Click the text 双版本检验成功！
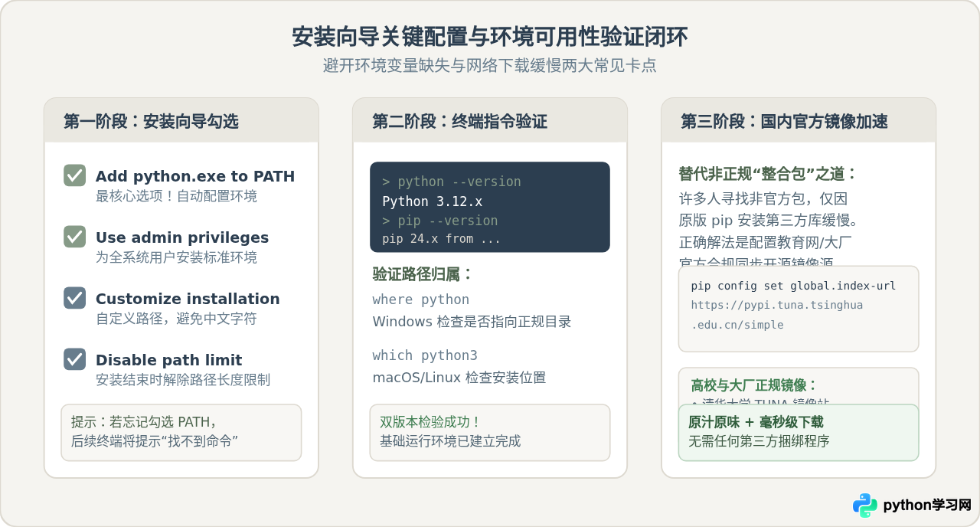 click(x=431, y=422)
